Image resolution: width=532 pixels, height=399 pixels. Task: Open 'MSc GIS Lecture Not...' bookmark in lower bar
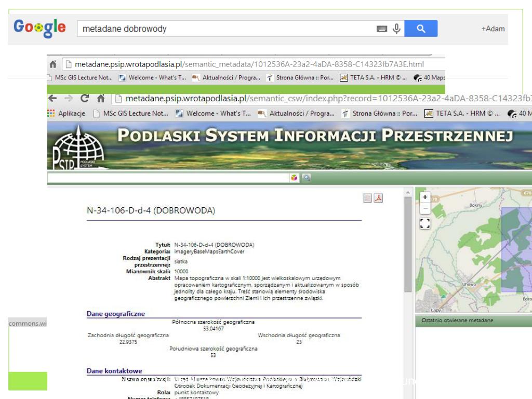coord(130,113)
